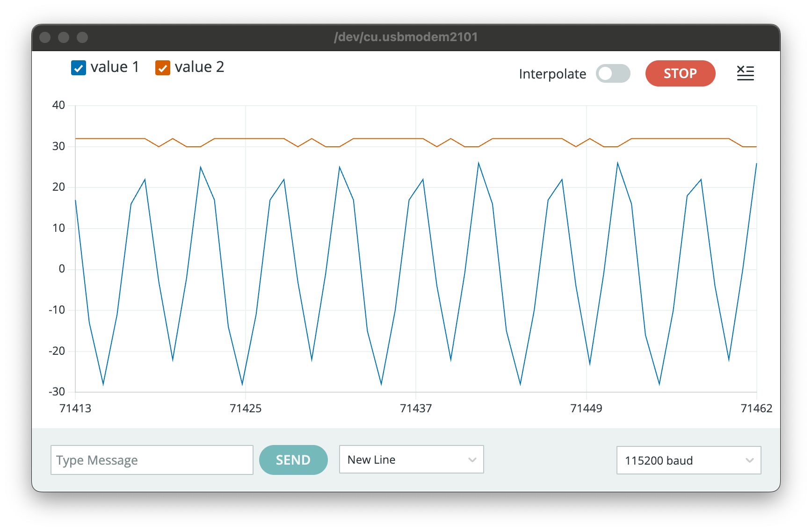The width and height of the screenshot is (812, 531).
Task: Click the 40 y-axis label
Action: click(x=58, y=105)
